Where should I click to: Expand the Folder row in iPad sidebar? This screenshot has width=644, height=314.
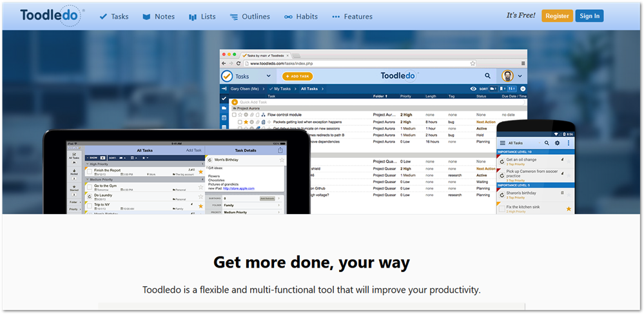tap(74, 202)
